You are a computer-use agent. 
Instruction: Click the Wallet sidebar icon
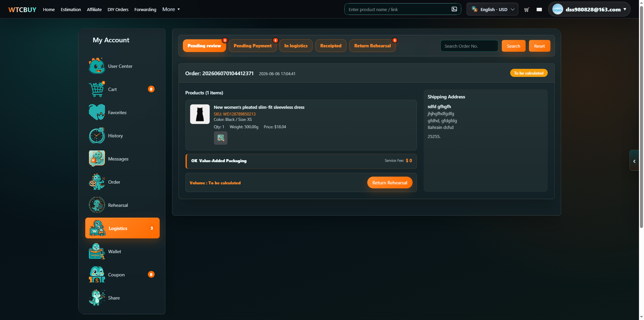pyautogui.click(x=97, y=252)
